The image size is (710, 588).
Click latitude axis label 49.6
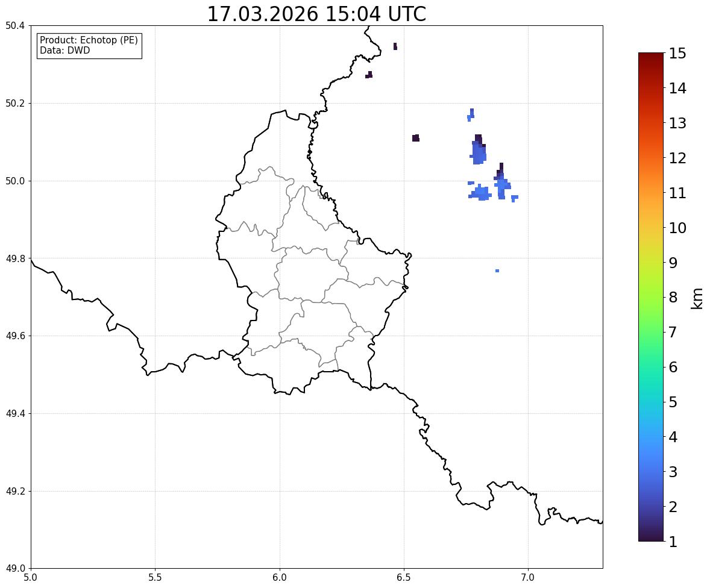14,336
